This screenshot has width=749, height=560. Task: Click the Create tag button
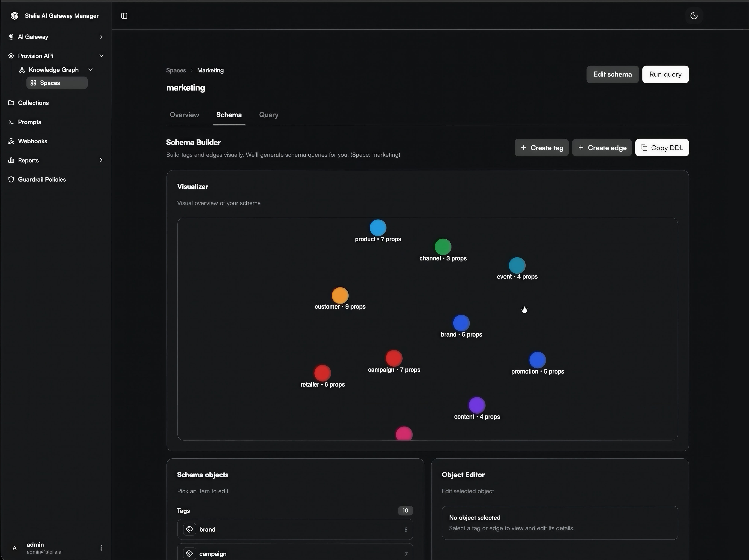click(542, 147)
